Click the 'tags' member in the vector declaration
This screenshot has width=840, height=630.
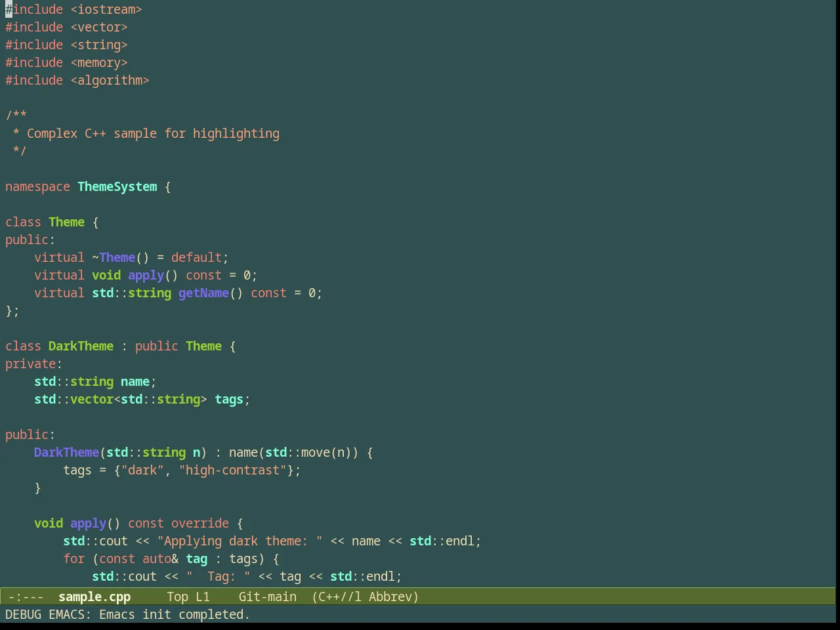tap(229, 399)
